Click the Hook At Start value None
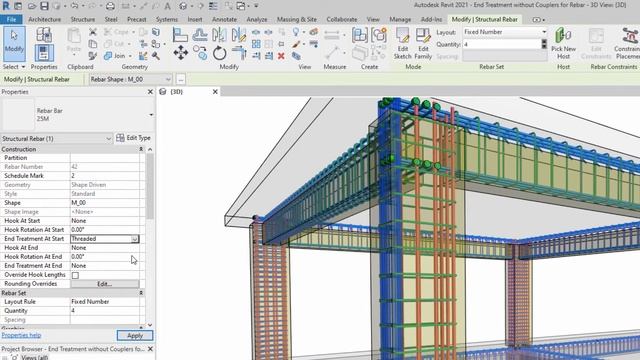This screenshot has width=640, height=360. click(105, 221)
